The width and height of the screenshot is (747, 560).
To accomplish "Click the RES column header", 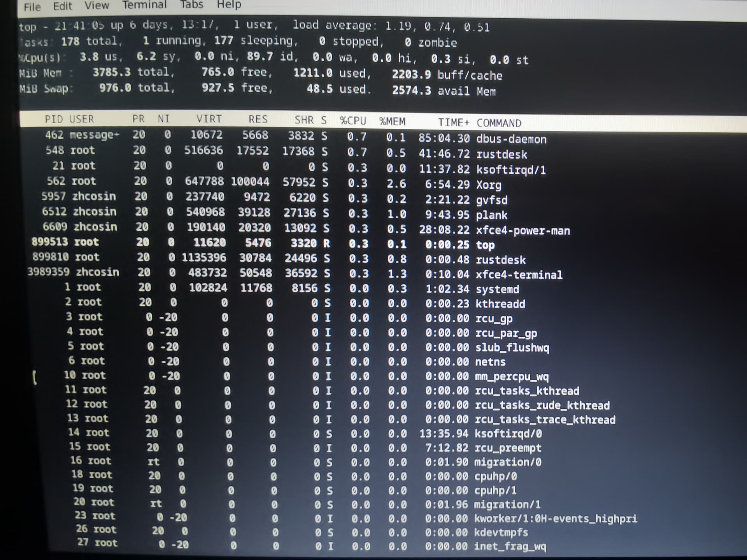I will 258,119.
